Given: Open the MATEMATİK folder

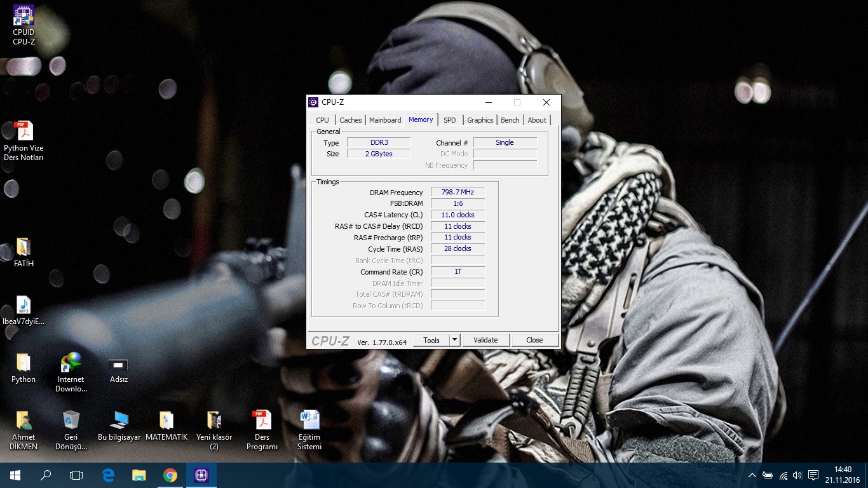Looking at the screenshot, I should (x=166, y=426).
